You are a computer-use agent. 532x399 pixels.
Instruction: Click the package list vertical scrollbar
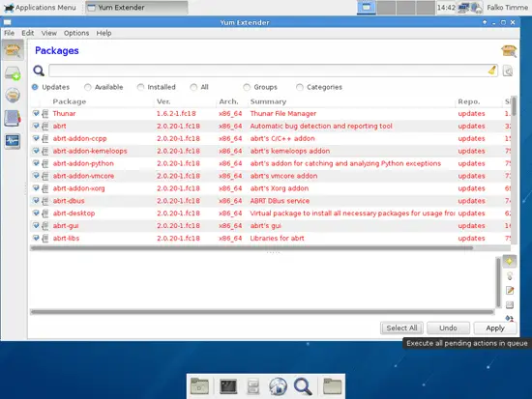click(x=514, y=169)
